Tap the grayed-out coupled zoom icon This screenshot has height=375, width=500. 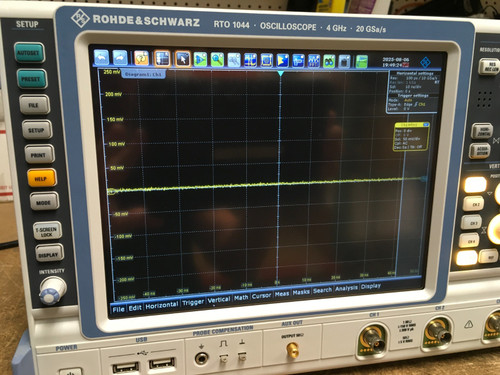[x=234, y=60]
